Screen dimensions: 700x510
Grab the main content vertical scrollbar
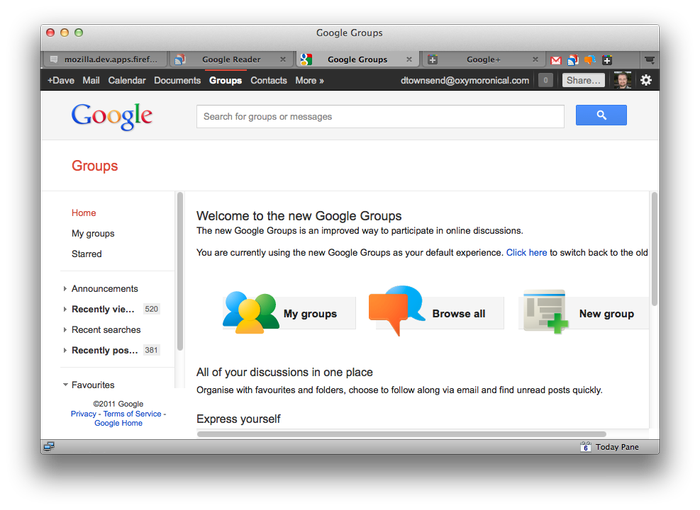pyautogui.click(x=654, y=248)
